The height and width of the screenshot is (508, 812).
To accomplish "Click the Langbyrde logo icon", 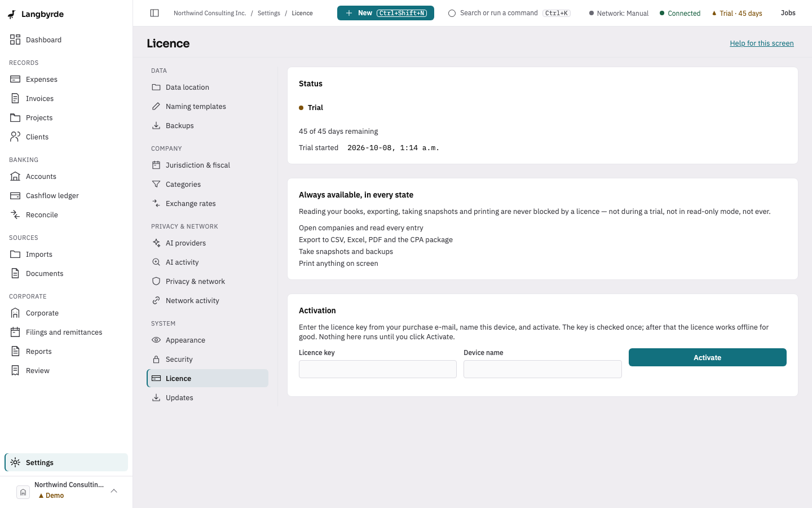I will [x=12, y=14].
